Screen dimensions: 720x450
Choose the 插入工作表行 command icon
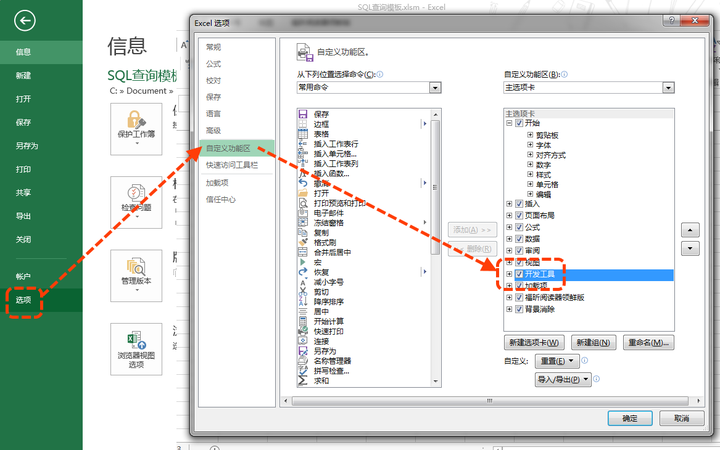[x=303, y=144]
